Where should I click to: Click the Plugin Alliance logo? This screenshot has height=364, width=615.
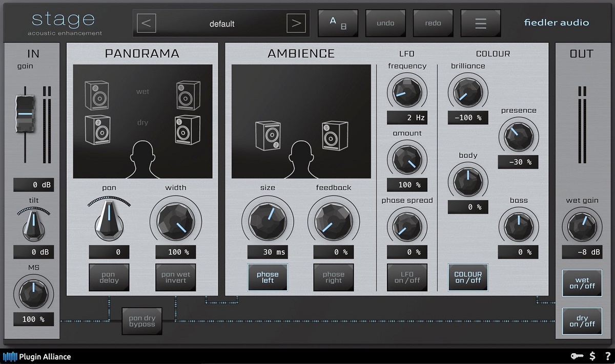click(x=37, y=357)
